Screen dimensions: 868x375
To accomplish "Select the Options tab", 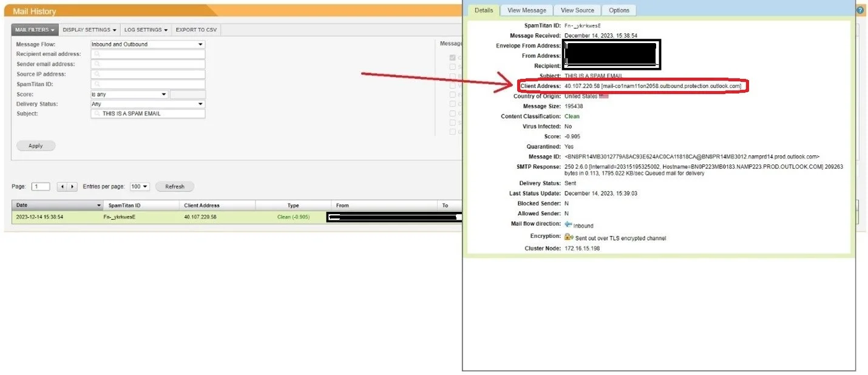I will click(619, 10).
